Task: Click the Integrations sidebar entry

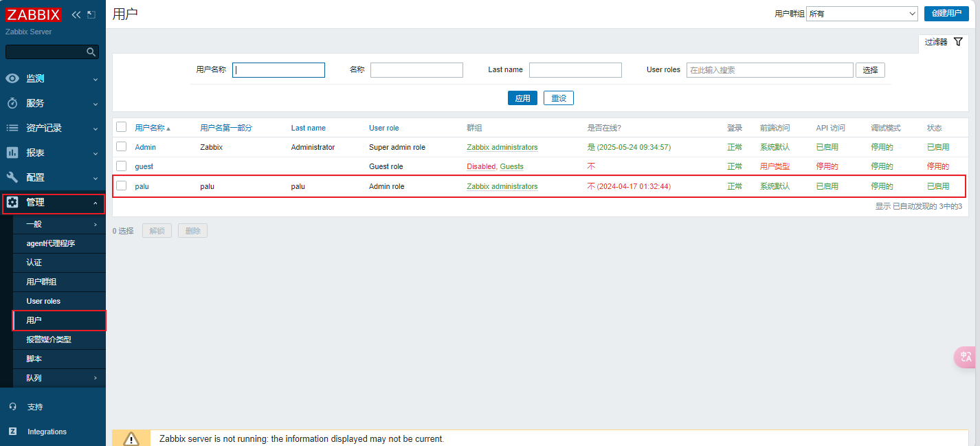Action: [x=53, y=432]
